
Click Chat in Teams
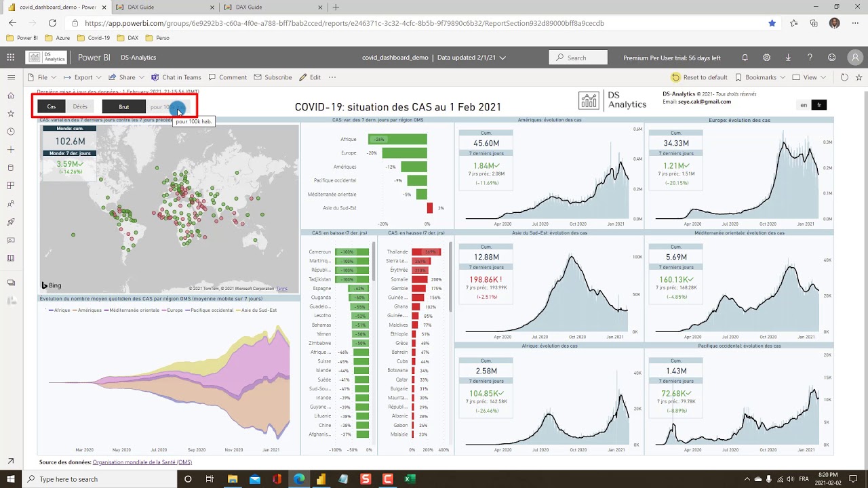(x=176, y=77)
